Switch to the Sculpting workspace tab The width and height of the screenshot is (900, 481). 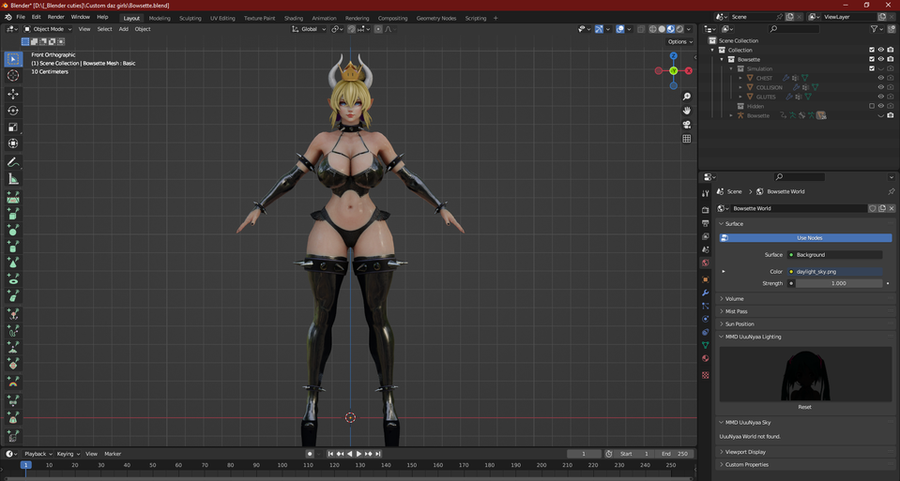pos(190,18)
